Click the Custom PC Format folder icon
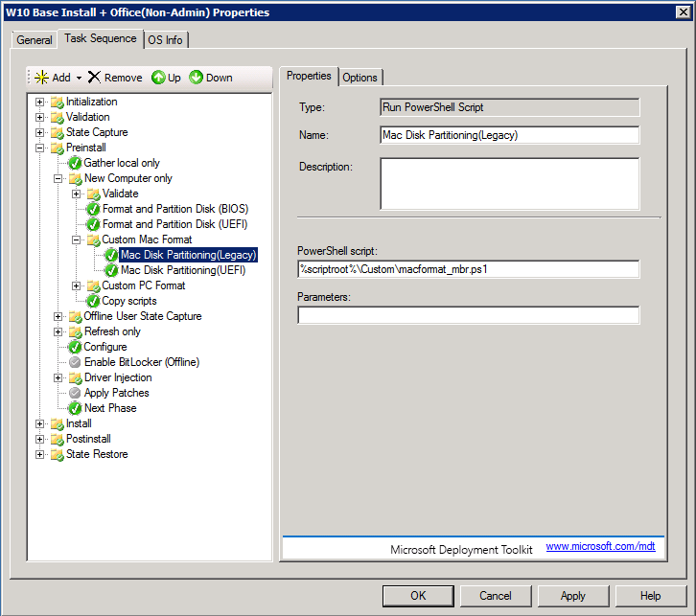 (x=94, y=286)
